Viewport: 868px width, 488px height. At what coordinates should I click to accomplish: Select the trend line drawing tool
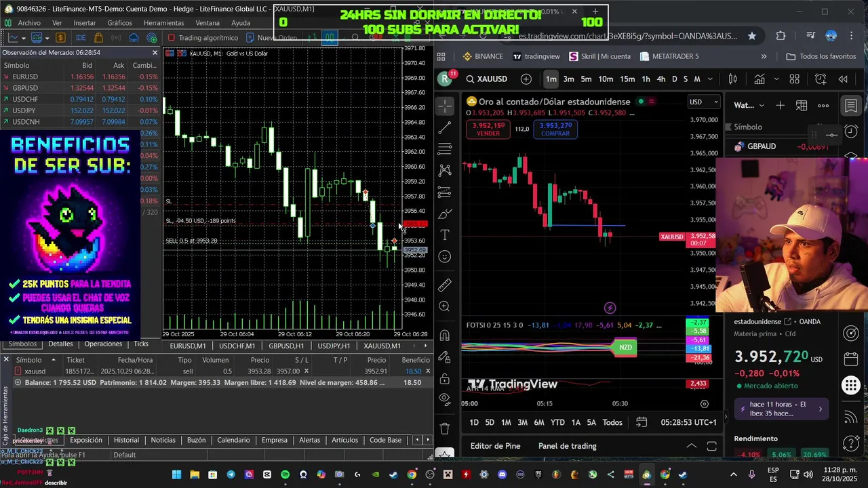pyautogui.click(x=445, y=127)
